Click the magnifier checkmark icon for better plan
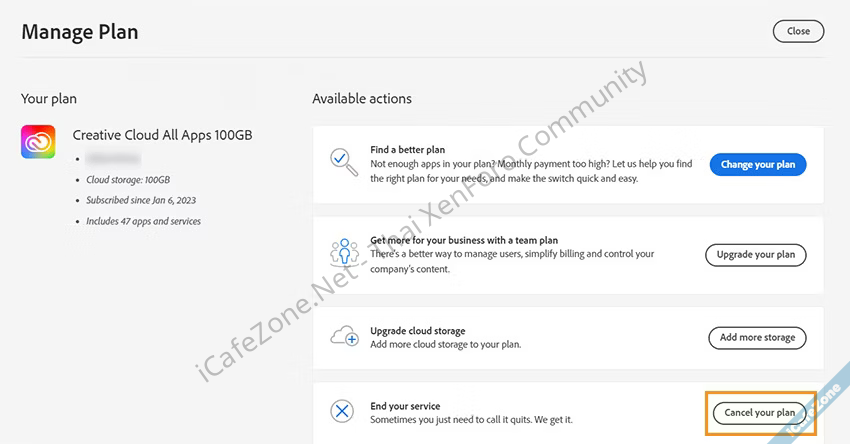 (343, 163)
